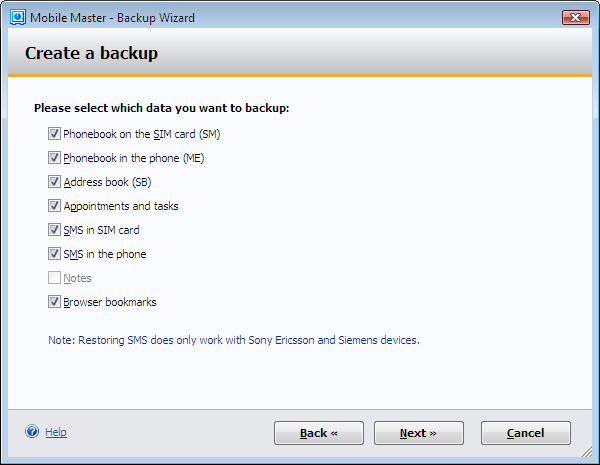Close the Backup Wizard window
The image size is (600, 465).
[x=575, y=17]
